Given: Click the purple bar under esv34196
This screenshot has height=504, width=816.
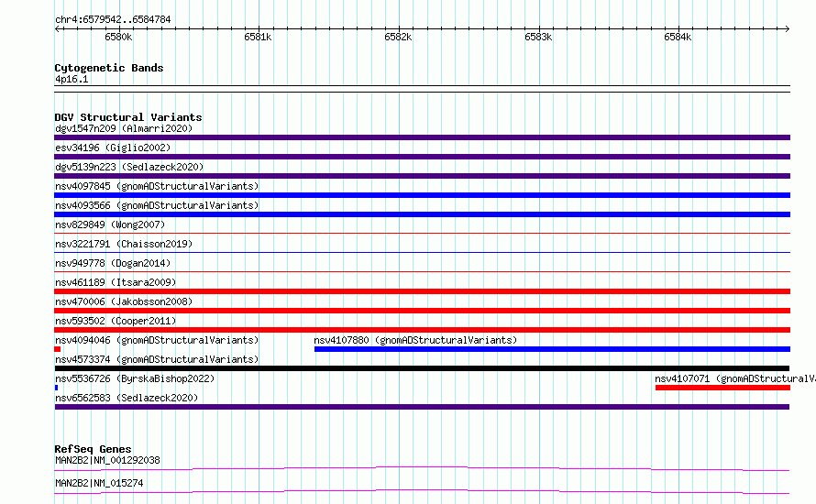Looking at the screenshot, I should pos(422,157).
